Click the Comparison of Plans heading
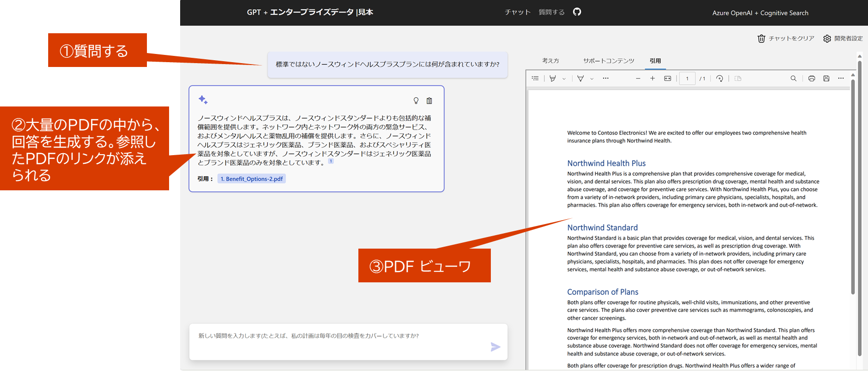The height and width of the screenshot is (371, 868). click(603, 292)
